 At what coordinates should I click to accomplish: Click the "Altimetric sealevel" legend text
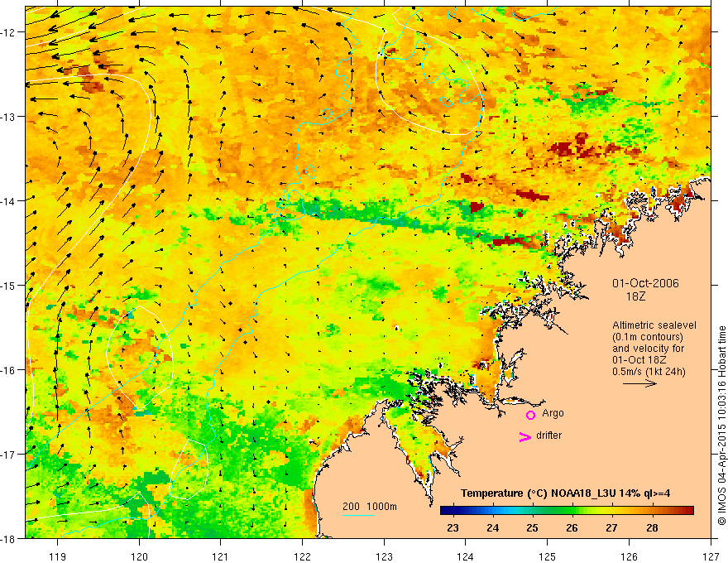pos(654,325)
